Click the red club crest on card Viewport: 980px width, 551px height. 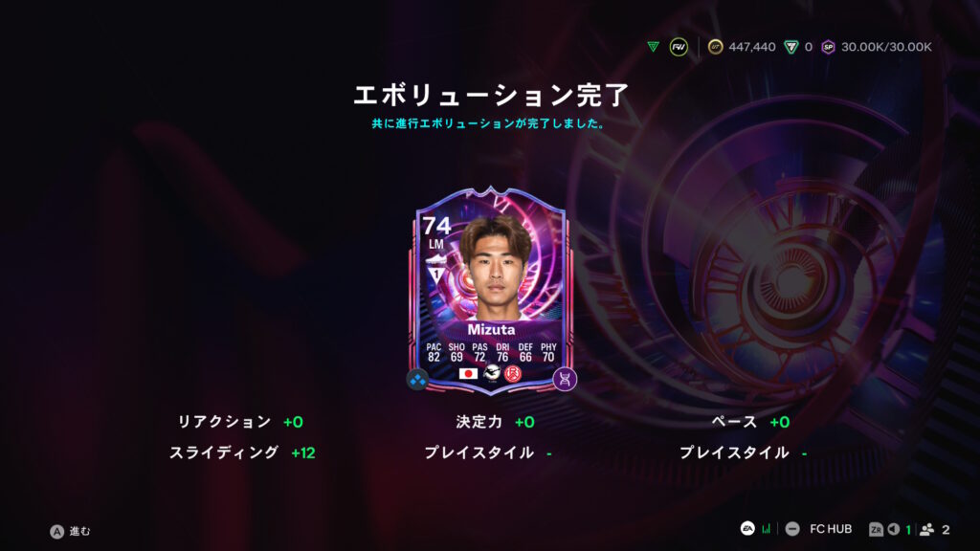coord(513,374)
